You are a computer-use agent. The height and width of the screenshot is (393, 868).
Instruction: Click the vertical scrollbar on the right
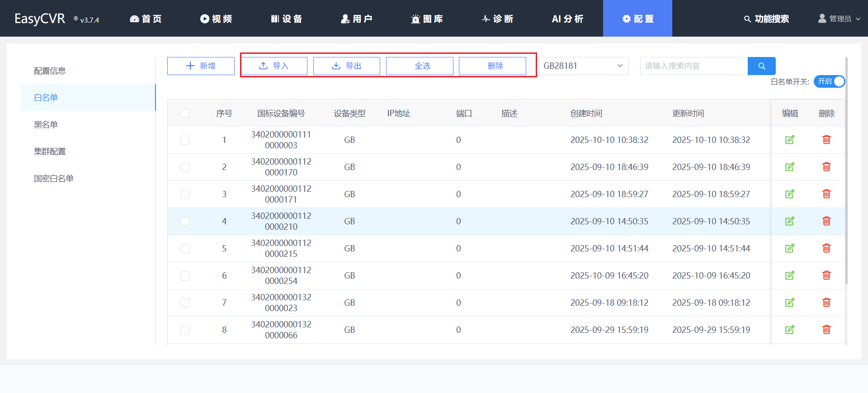pos(846,172)
